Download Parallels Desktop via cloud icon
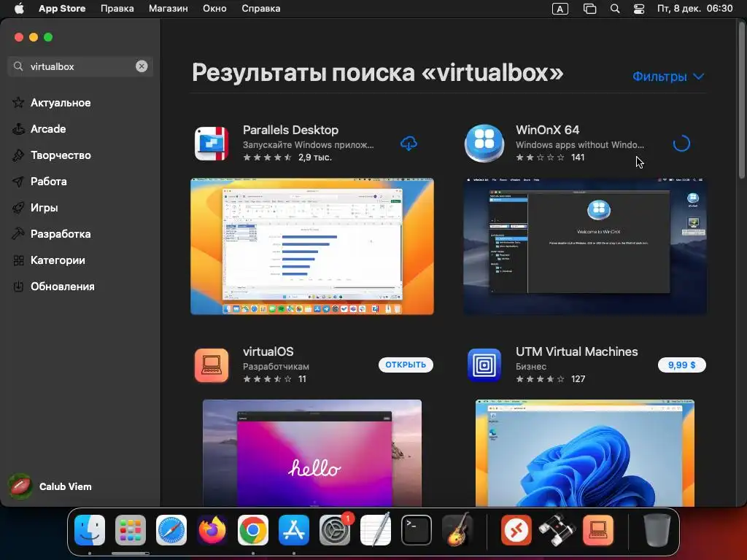 click(409, 144)
